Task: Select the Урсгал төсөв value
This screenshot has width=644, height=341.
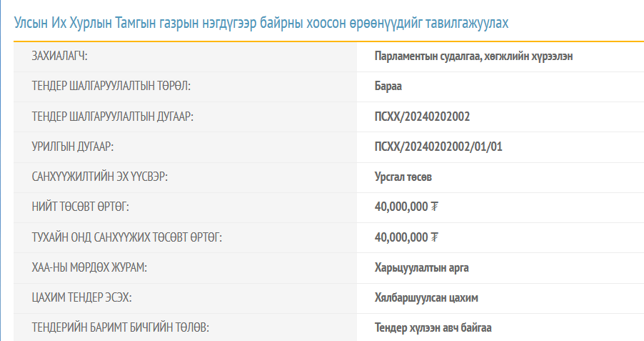Action: [x=403, y=177]
